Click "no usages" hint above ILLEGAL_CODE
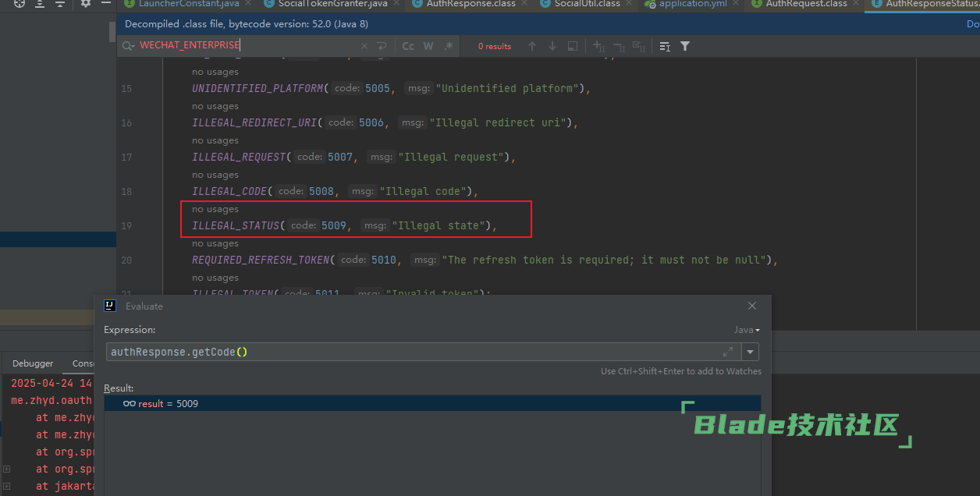 [x=215, y=175]
